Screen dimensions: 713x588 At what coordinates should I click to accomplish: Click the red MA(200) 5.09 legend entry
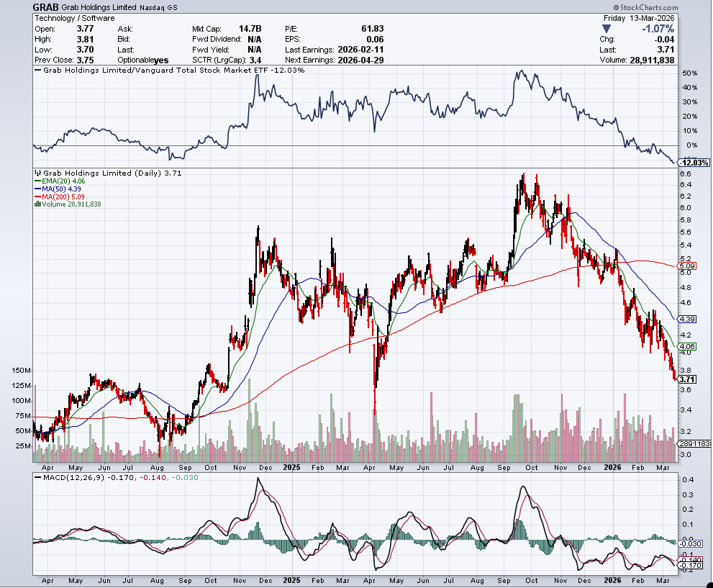click(60, 197)
